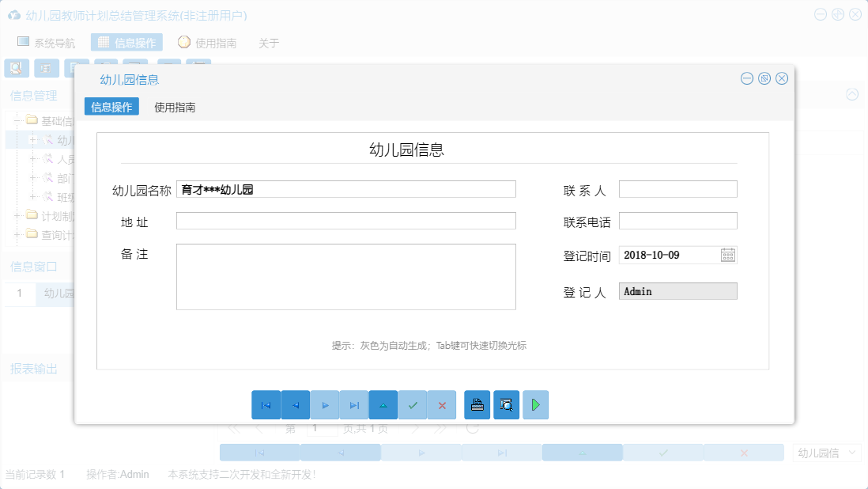Click the 关于 menu item
868x489 pixels.
click(267, 43)
